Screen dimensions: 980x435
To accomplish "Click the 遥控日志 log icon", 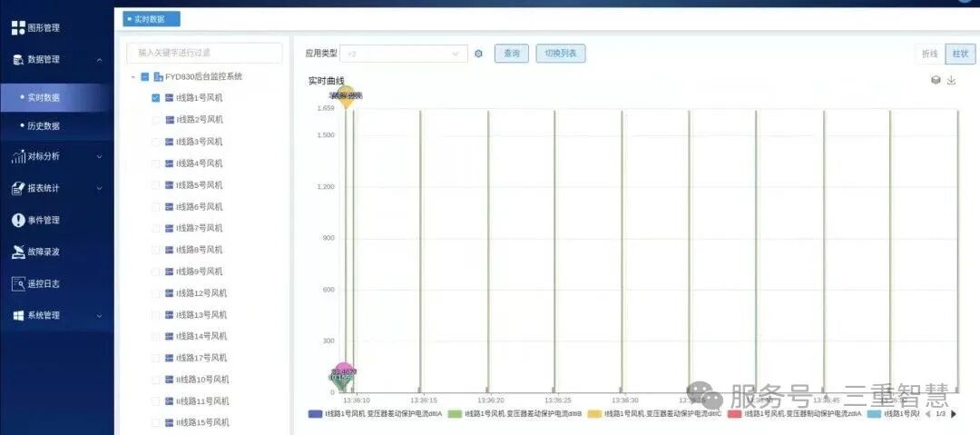I will click(x=18, y=283).
